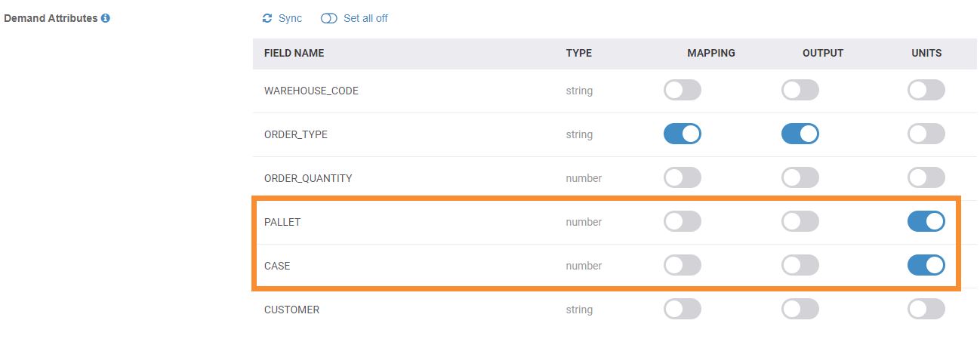
Task: Disable units toggle for CASE
Action: pos(926,266)
